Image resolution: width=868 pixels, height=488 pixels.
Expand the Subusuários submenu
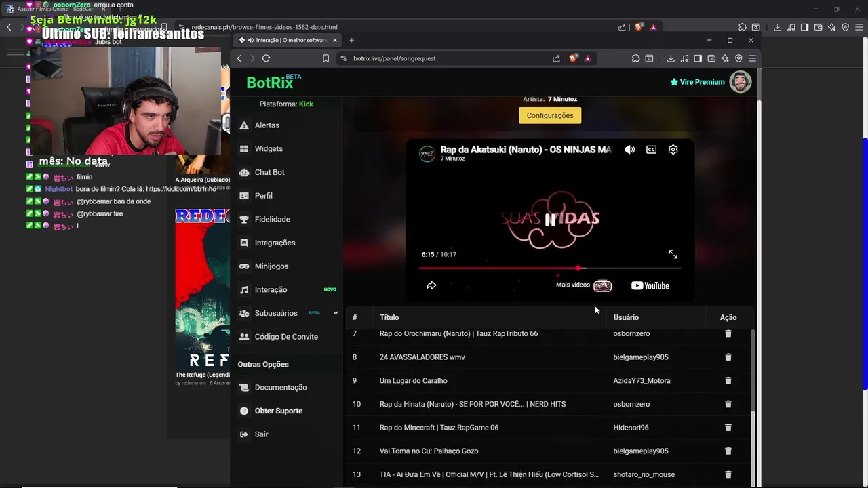click(335, 313)
